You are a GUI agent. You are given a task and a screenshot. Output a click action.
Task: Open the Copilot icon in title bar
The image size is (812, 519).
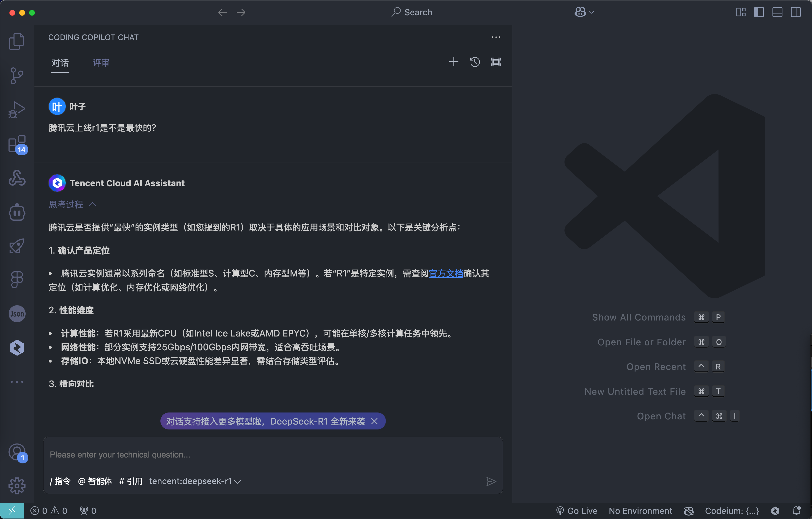pyautogui.click(x=580, y=13)
